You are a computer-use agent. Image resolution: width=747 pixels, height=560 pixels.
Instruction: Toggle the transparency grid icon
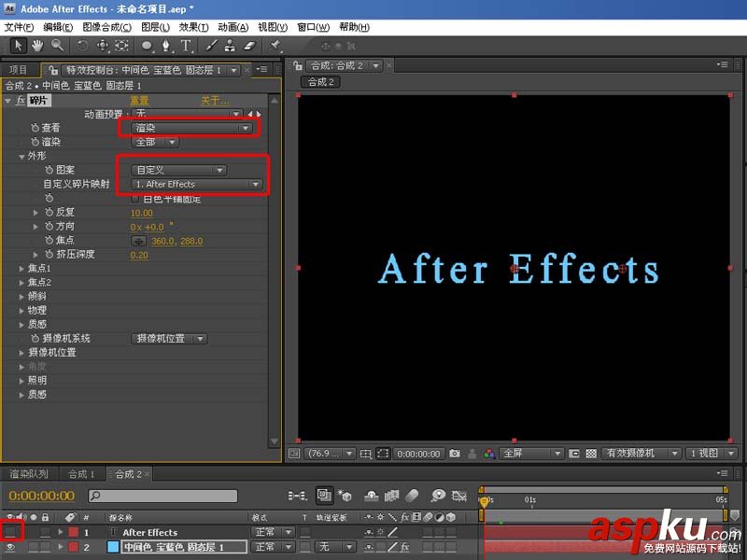tap(591, 454)
